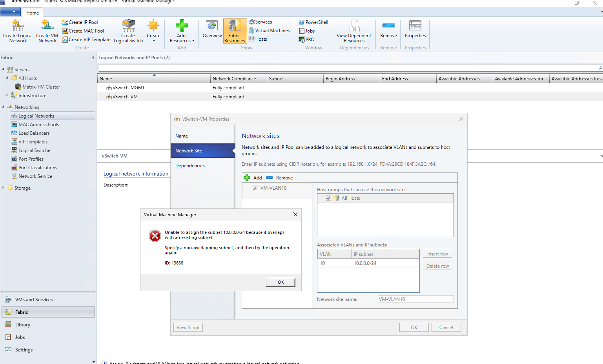Click Create VM Network ribbon icon
This screenshot has height=364, width=603.
(47, 31)
